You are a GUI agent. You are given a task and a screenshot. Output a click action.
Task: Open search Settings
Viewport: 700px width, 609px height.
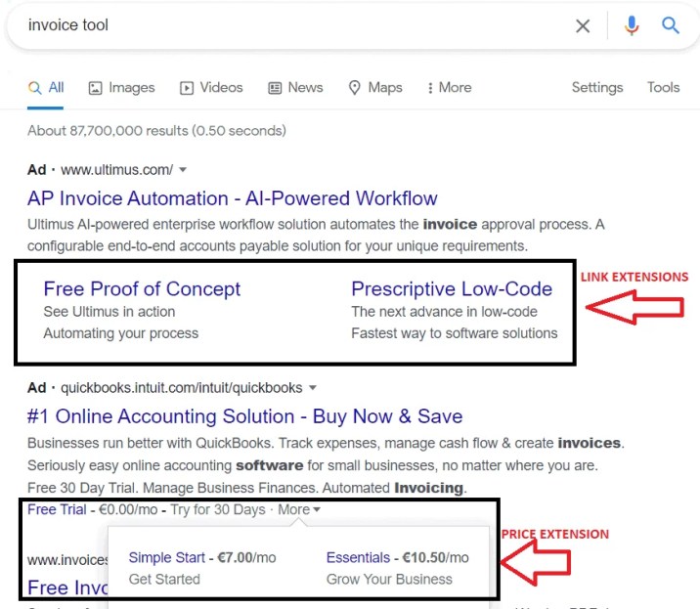point(597,88)
